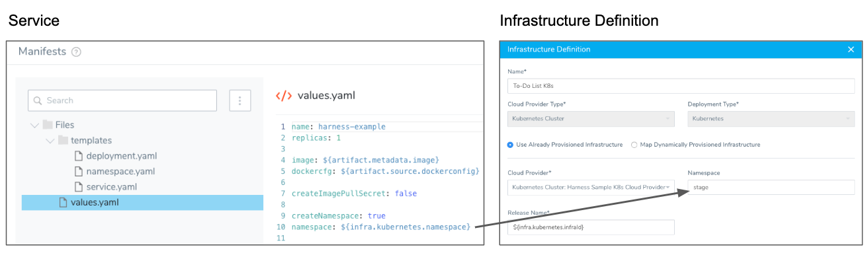Click the magnifier icon in the search box
The width and height of the screenshot is (868, 257).
38,100
